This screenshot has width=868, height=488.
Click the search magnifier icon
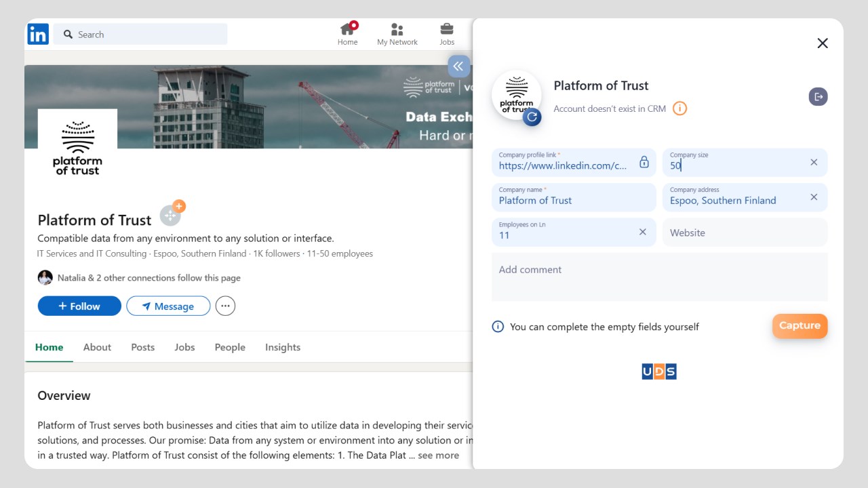[x=68, y=35]
